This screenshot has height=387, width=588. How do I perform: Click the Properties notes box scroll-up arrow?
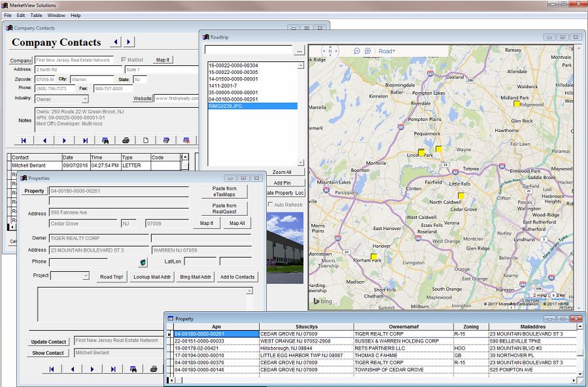(x=249, y=291)
